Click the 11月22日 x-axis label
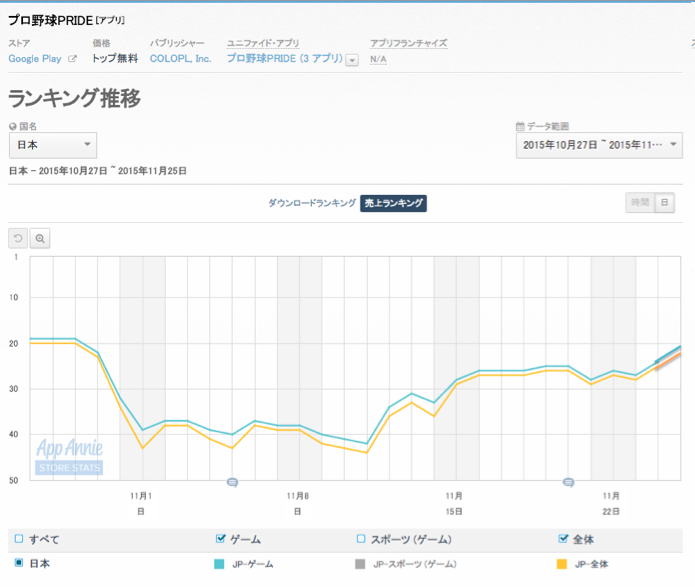Screen dimensions: 695x587 tap(611, 504)
